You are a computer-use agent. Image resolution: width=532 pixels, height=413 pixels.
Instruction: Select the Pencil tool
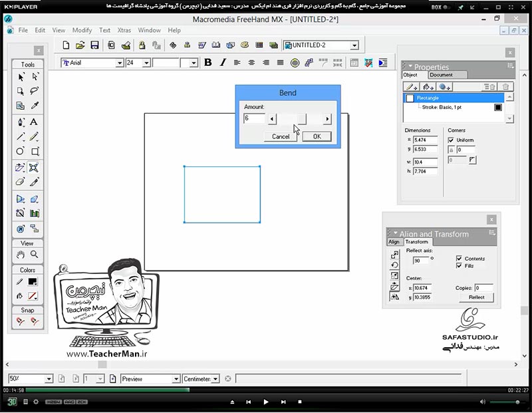pos(34,137)
